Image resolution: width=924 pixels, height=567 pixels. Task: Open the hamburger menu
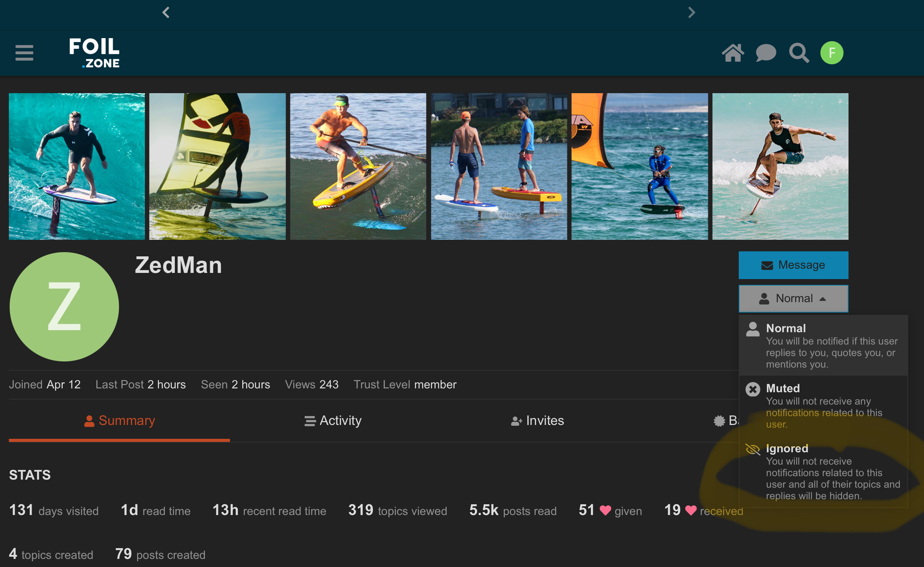[24, 53]
